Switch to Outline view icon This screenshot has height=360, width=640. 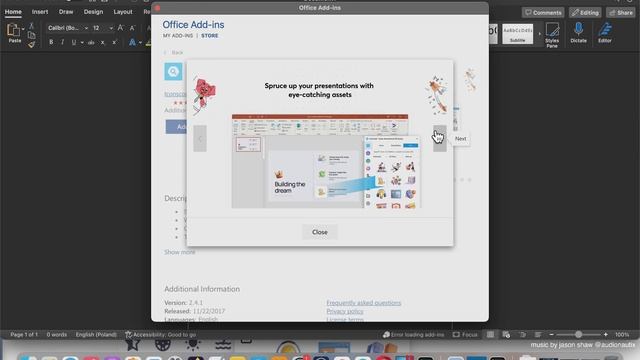pos(522,335)
